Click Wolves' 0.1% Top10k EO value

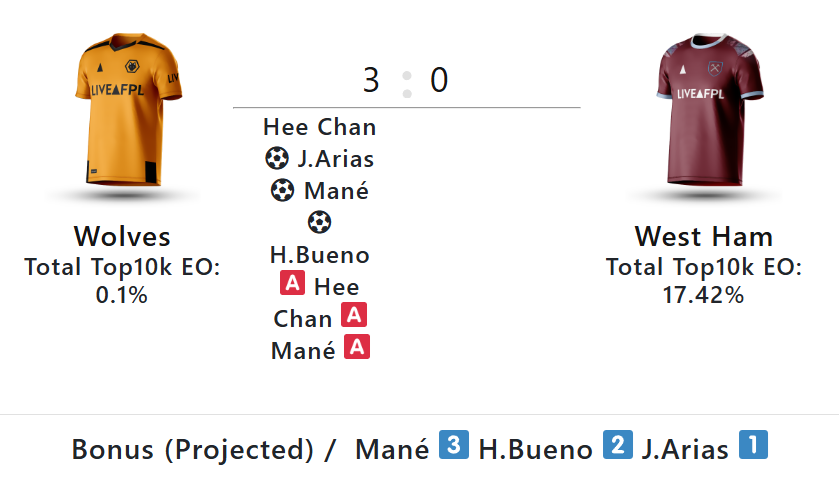[x=122, y=295]
